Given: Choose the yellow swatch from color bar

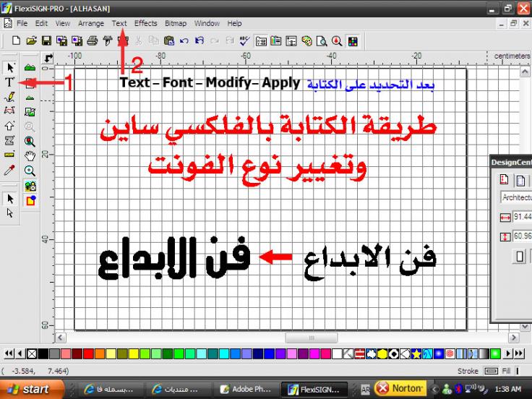Looking at the screenshot, I should (132, 353).
